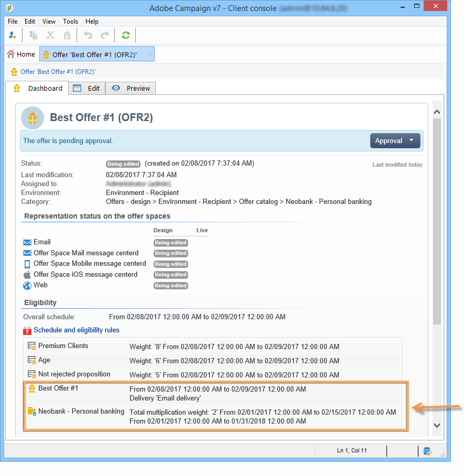
Task: Click the green Refresh icon
Action: coord(126,35)
